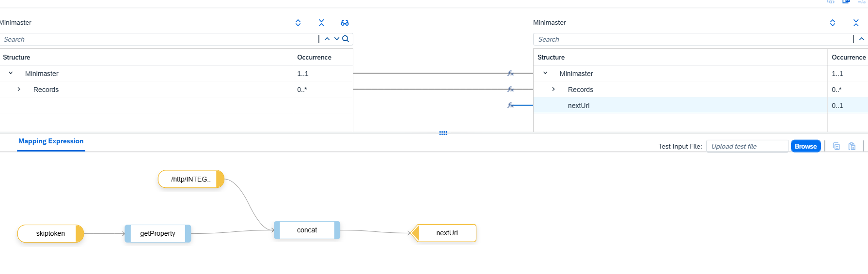Jump to previous target search result
Viewport: 868px width, 274px height.
[x=862, y=39]
